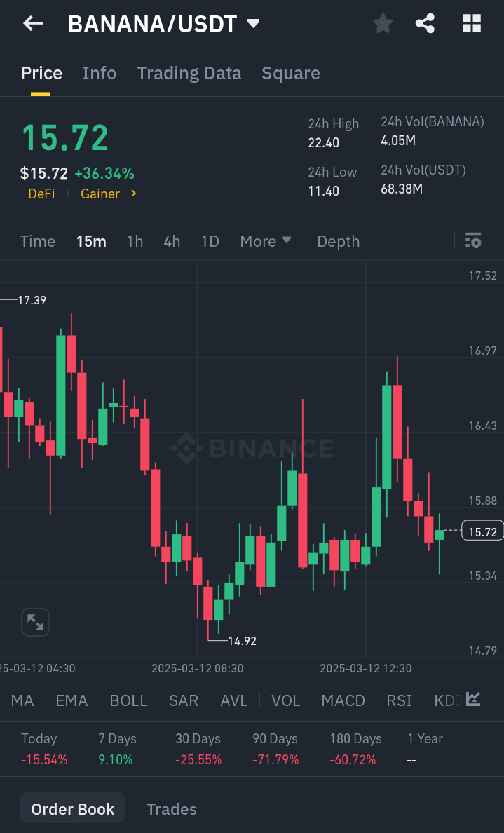Expand the More timeframes dropdown
The width and height of the screenshot is (504, 833).
coord(266,241)
